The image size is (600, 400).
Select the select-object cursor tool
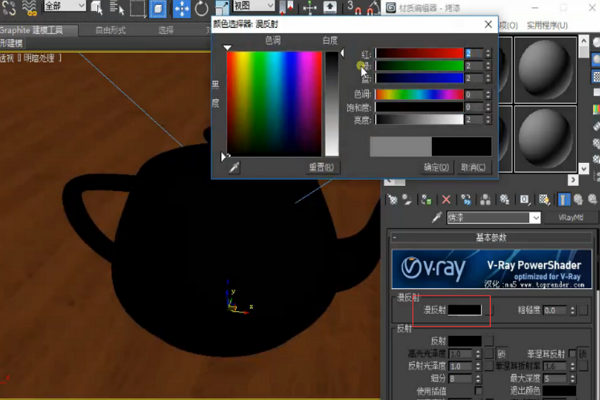pos(97,8)
